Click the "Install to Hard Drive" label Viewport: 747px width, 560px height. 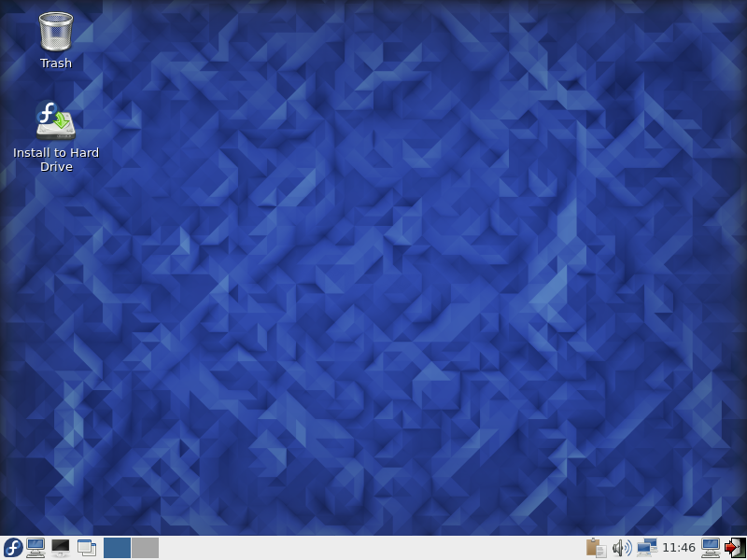click(x=56, y=160)
